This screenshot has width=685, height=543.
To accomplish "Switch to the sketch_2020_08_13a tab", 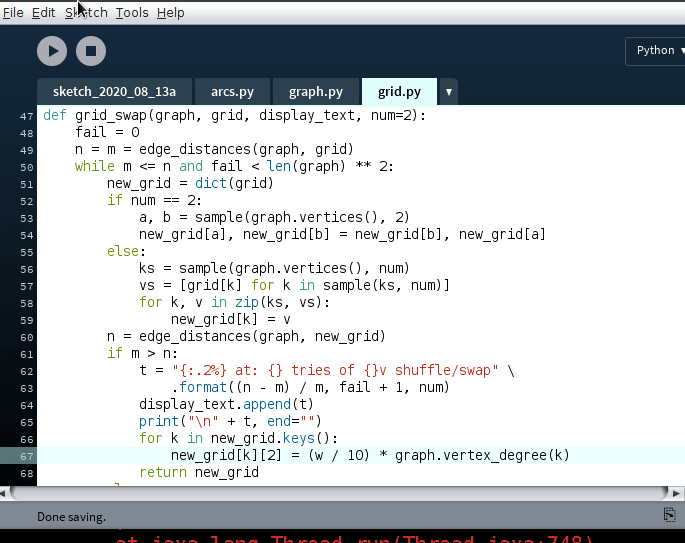I will pyautogui.click(x=114, y=92).
